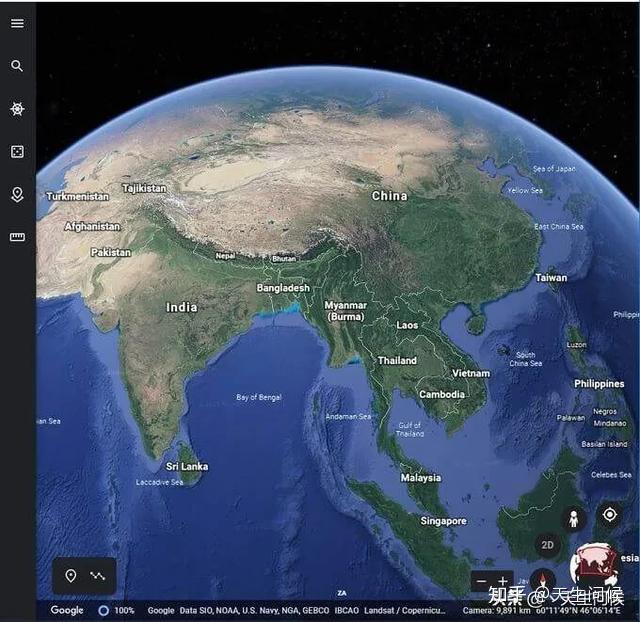Click the Negros label
This screenshot has width=640, height=622.
[605, 411]
